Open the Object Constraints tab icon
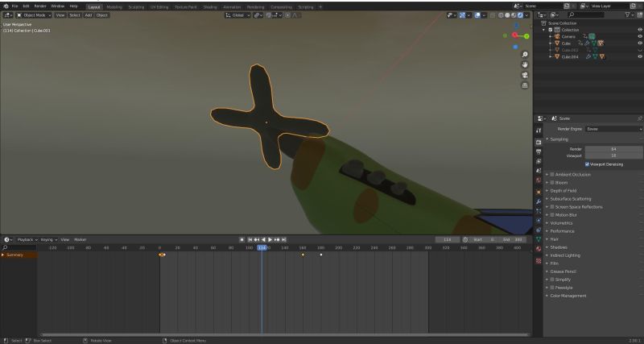The width and height of the screenshot is (644, 344). (539, 230)
